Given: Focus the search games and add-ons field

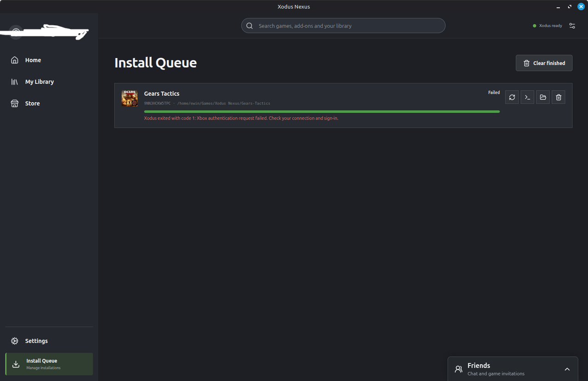Looking at the screenshot, I should tap(343, 26).
